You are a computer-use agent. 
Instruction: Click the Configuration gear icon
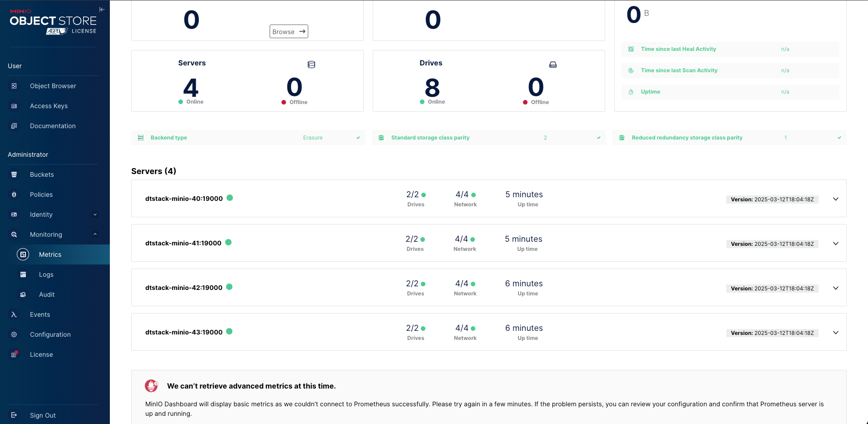pyautogui.click(x=14, y=334)
